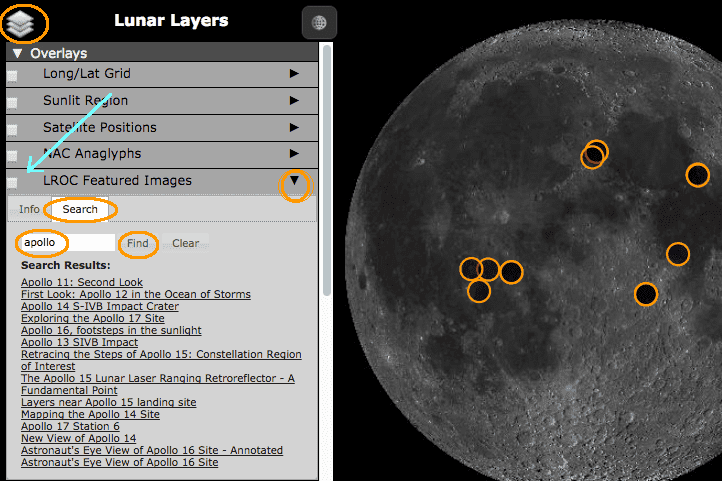
Task: Click the globe projection icon button
Action: (x=319, y=22)
